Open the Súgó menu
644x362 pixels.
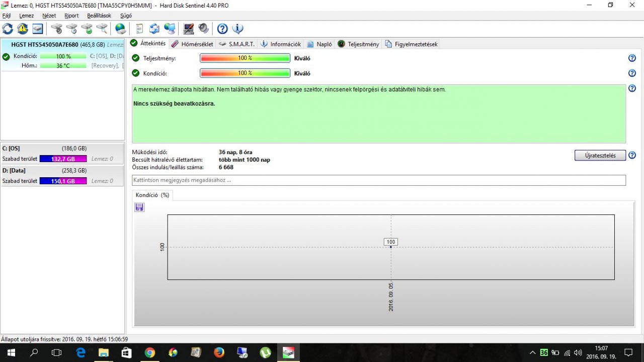tap(126, 16)
